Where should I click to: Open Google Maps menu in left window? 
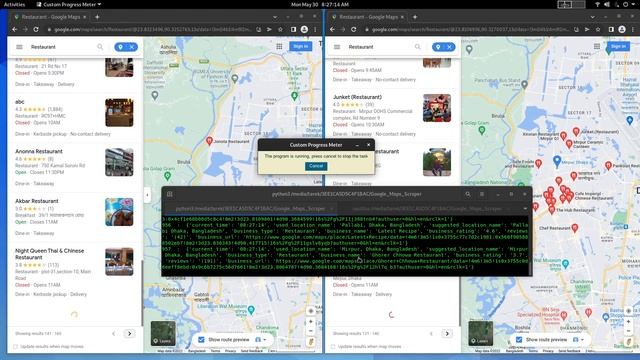click(19, 47)
